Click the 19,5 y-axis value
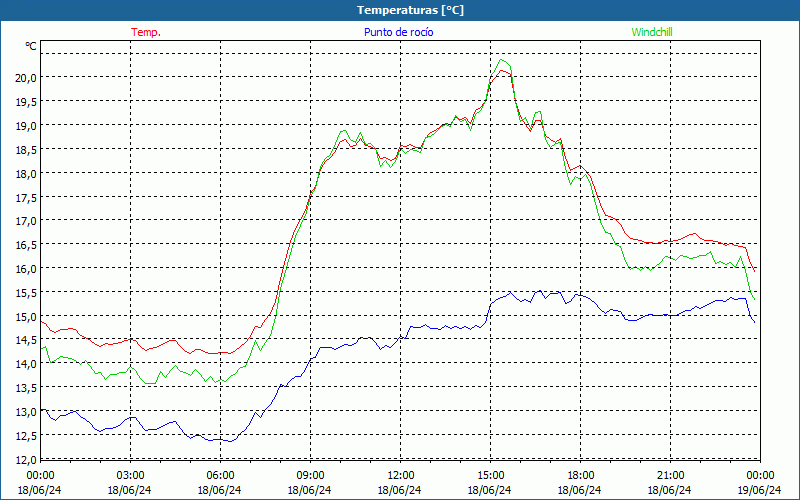The image size is (800, 500). pyautogui.click(x=26, y=102)
